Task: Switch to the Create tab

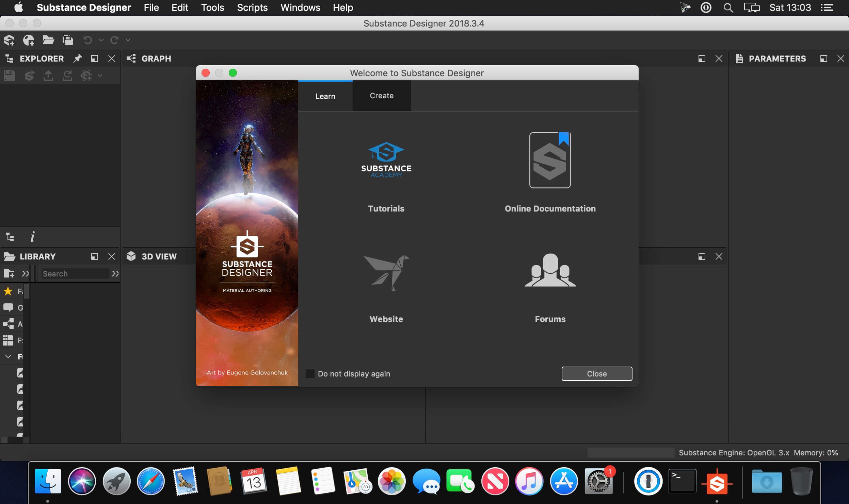Action: 381,96
